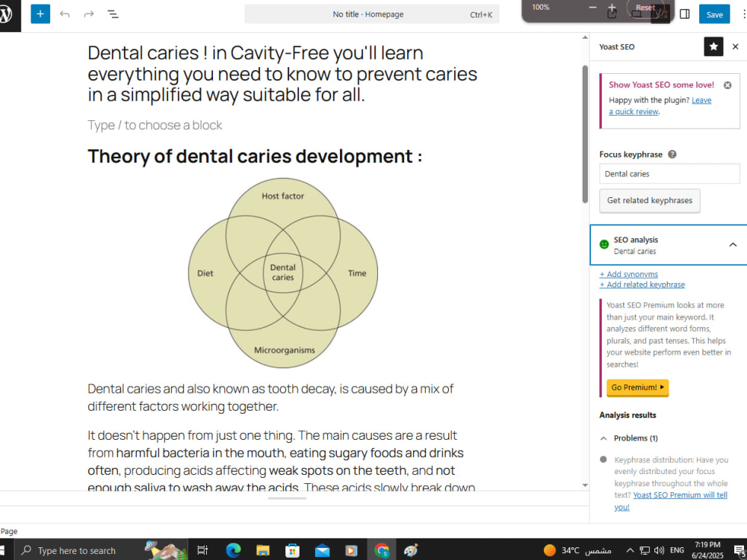Open the network status tray icon

645,550
